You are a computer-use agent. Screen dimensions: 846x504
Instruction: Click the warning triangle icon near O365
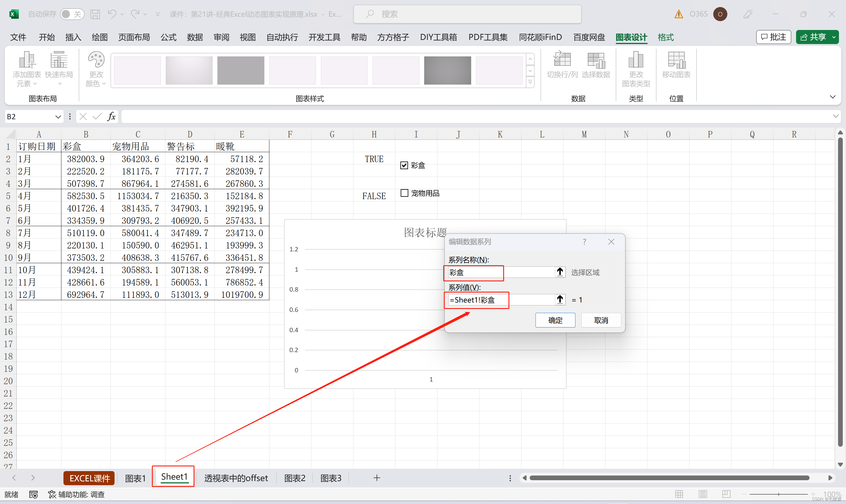pyautogui.click(x=679, y=14)
